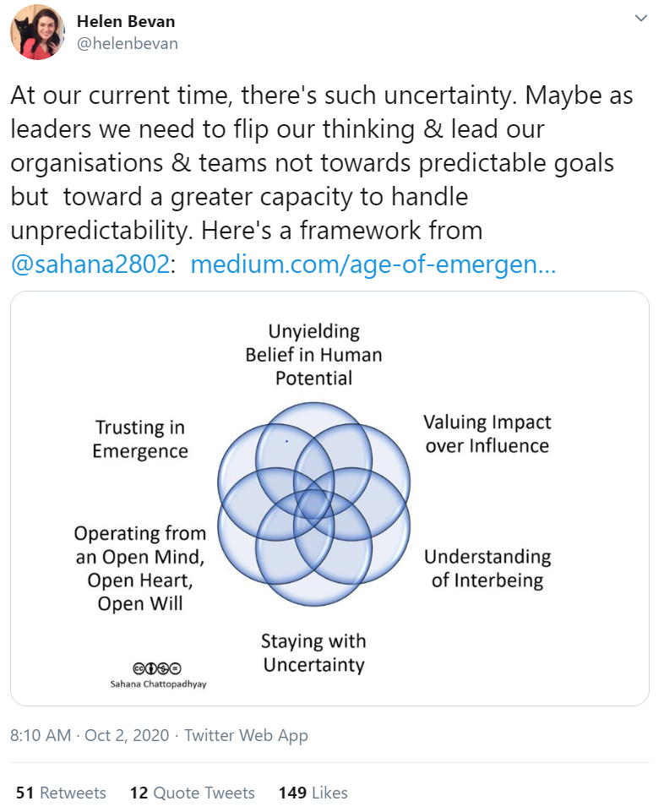The width and height of the screenshot is (664, 812).
Task: View the 149 Likes list
Action: (x=313, y=793)
